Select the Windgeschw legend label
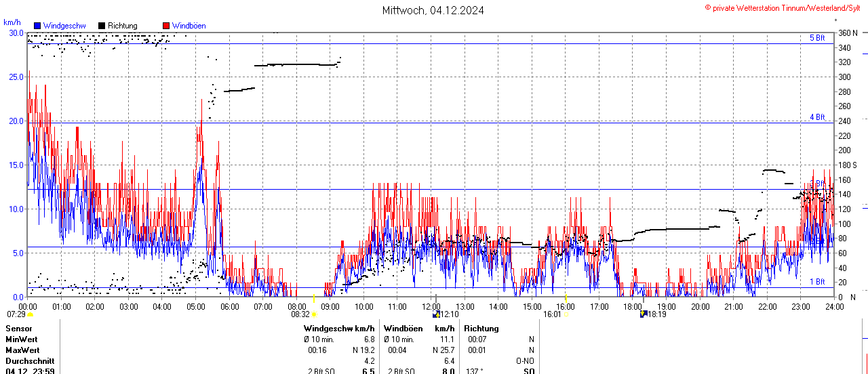Image resolution: width=868 pixels, height=374 pixels. pyautogui.click(x=64, y=26)
